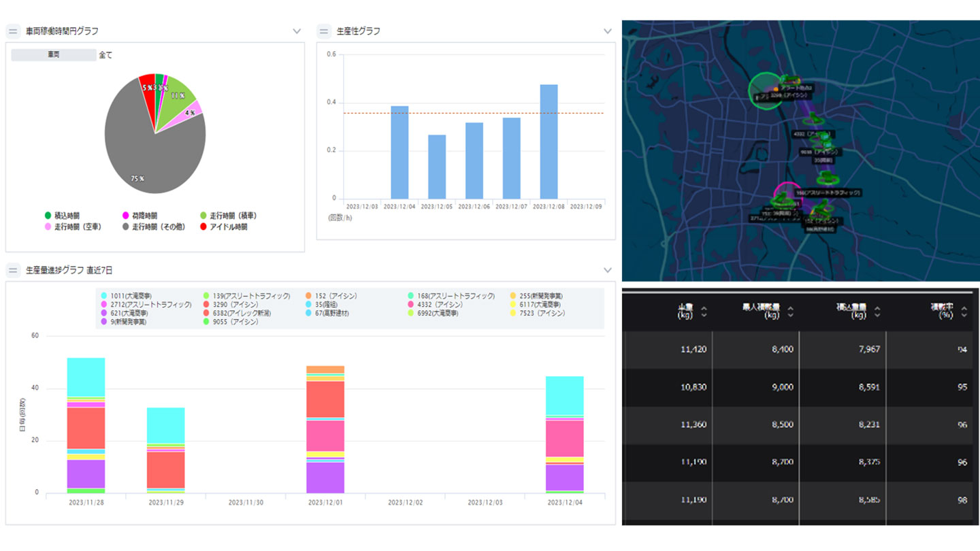Click the 車両 filter button
This screenshot has width=980, height=551.
pos(53,55)
